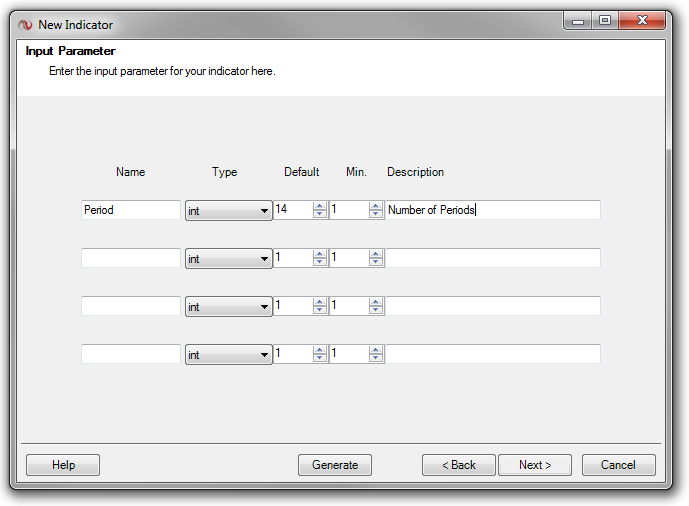
Task: Click the fourth row's empty Description field
Action: click(x=493, y=354)
